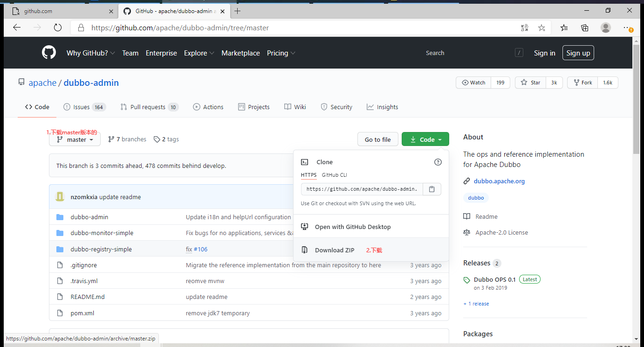Image resolution: width=644 pixels, height=347 pixels.
Task: Click the GitHub octocat logo
Action: [x=49, y=53]
